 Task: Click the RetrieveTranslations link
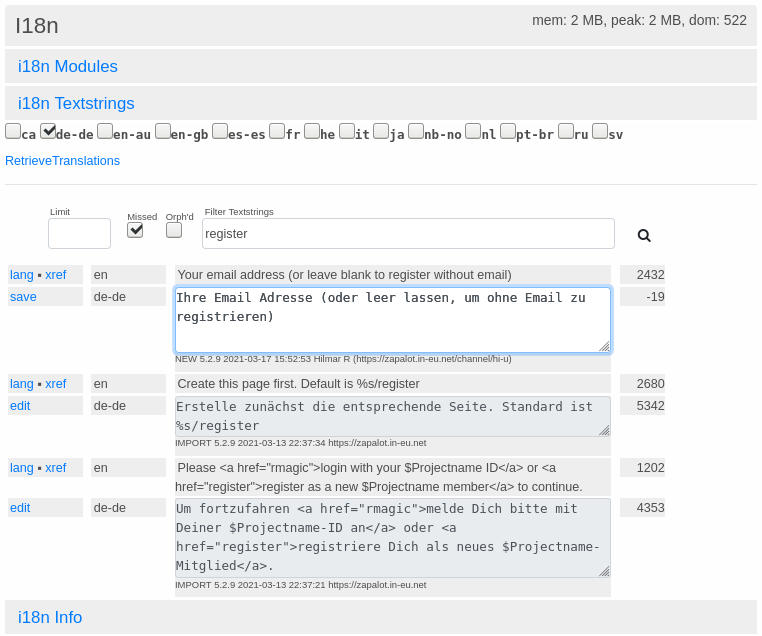tap(62, 161)
